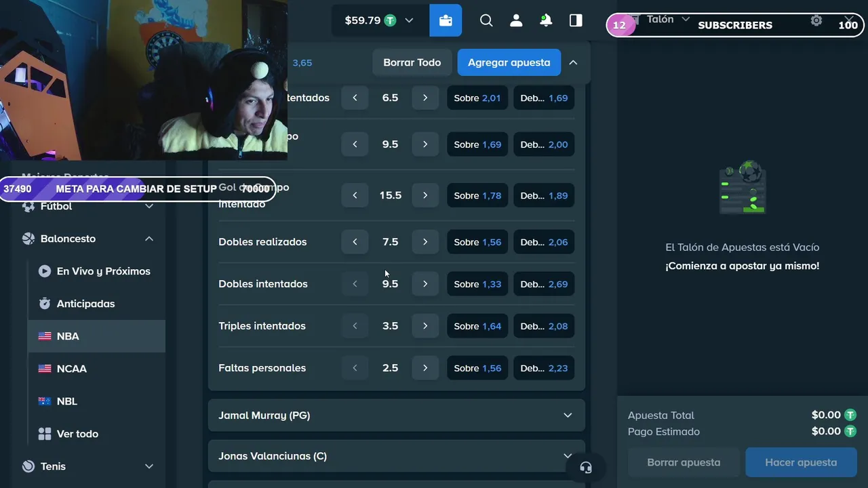Open the notifications bell
Screen dimensions: 868x488
coord(546,20)
